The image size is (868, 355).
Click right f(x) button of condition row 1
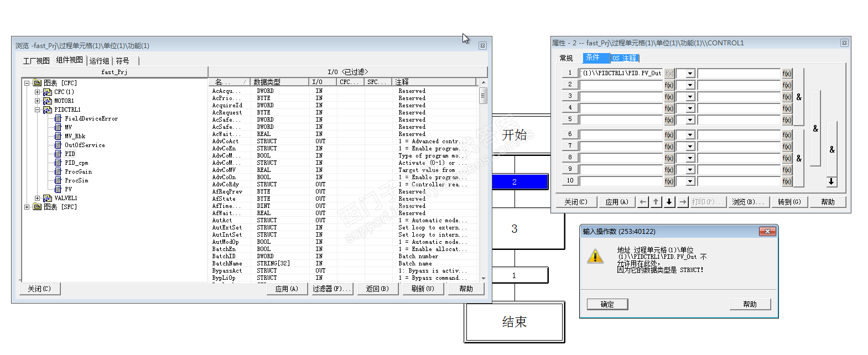click(787, 74)
